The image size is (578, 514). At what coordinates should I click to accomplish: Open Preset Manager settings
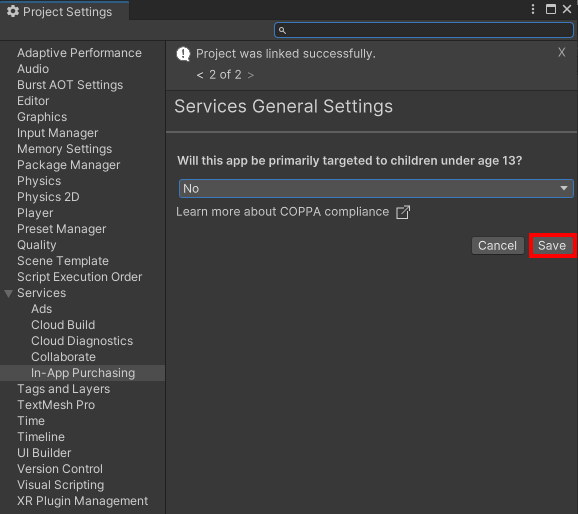pyautogui.click(x=62, y=229)
